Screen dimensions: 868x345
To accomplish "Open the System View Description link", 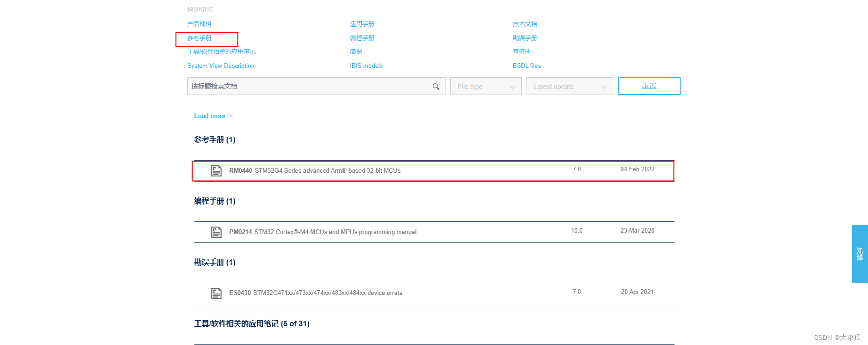I will (221, 66).
